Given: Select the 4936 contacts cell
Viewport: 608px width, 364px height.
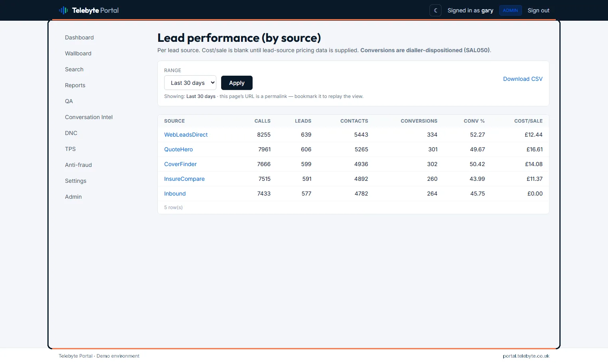Looking at the screenshot, I should (361, 164).
